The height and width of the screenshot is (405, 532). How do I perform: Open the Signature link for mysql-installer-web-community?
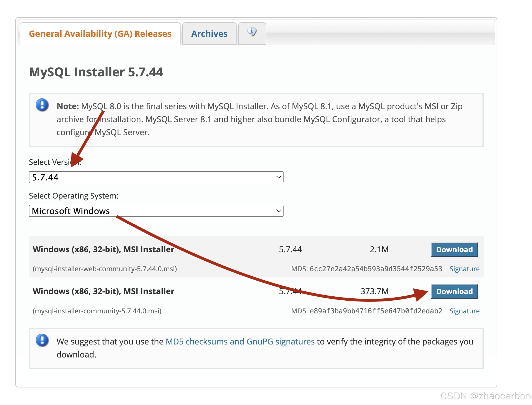click(x=464, y=269)
